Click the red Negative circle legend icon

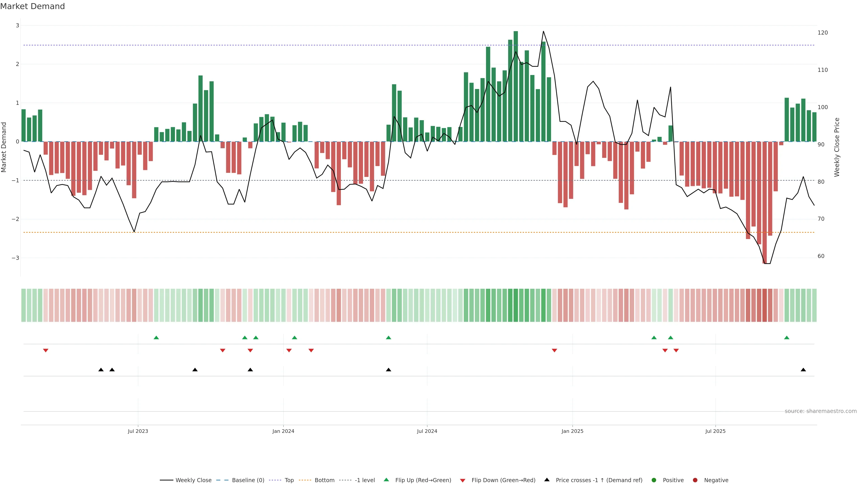(695, 480)
